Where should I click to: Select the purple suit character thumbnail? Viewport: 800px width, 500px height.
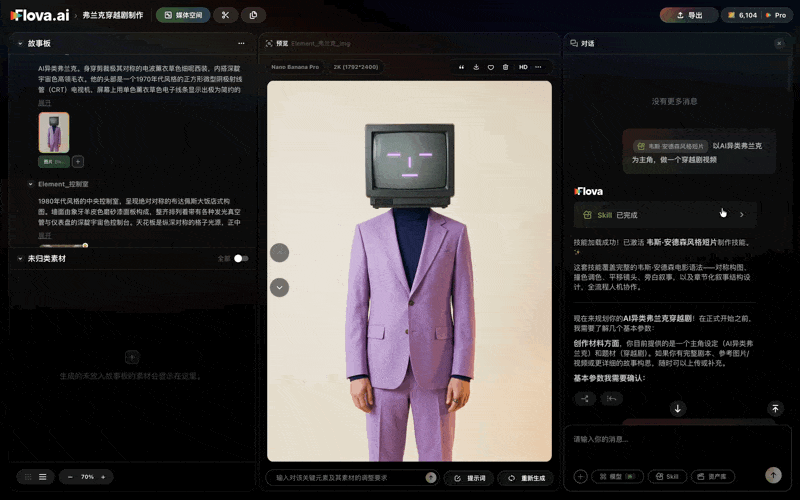[x=54, y=133]
